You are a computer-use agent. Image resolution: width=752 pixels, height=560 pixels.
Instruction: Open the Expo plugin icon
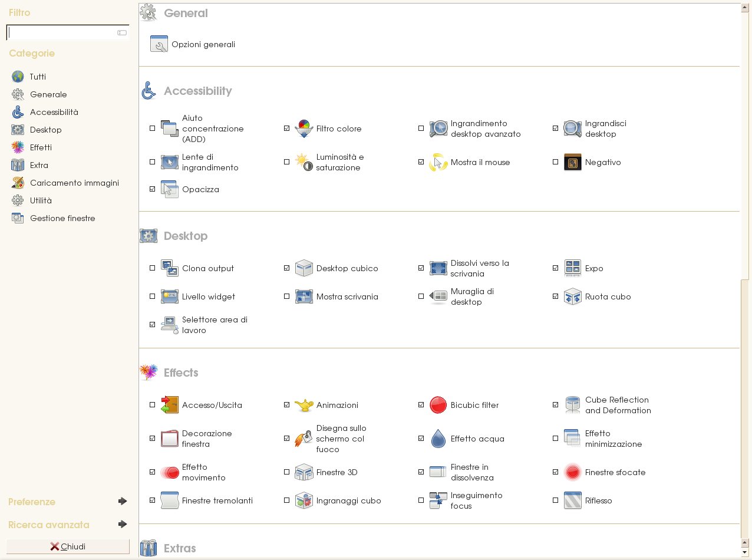[x=573, y=268]
